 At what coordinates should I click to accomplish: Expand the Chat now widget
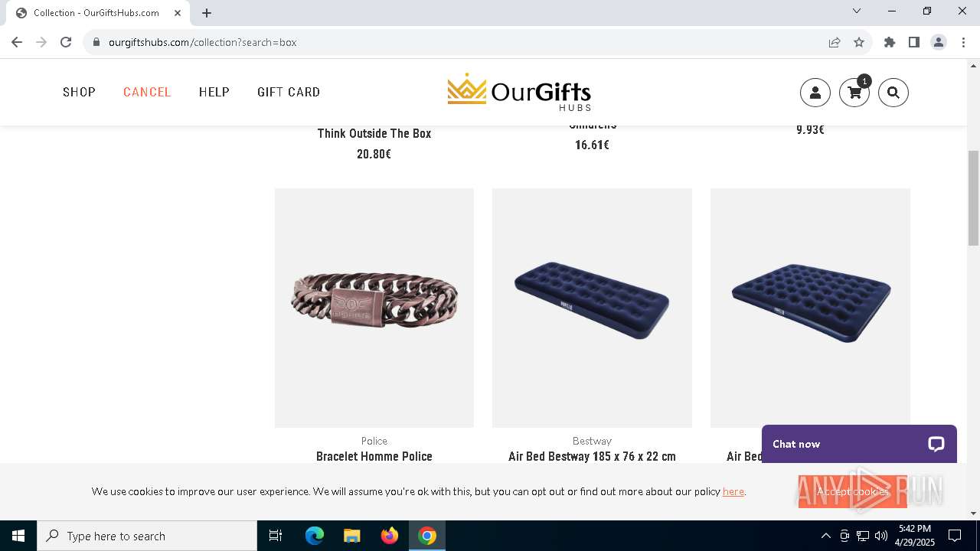tap(859, 444)
